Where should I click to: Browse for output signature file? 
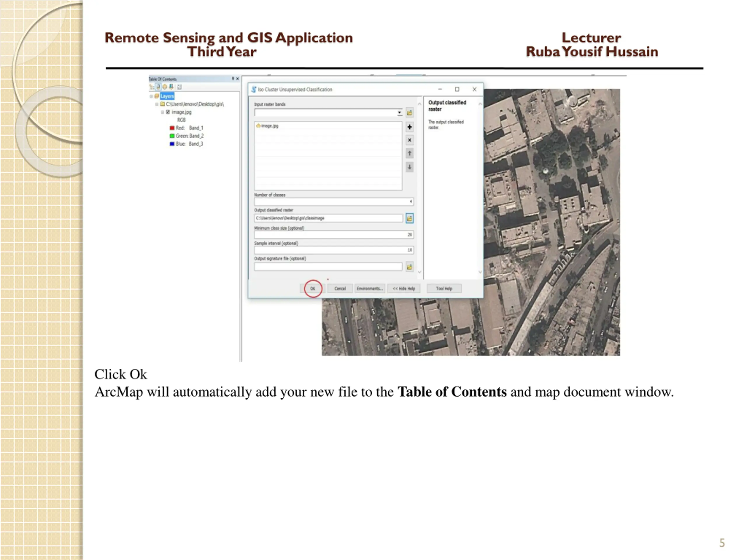coord(409,267)
